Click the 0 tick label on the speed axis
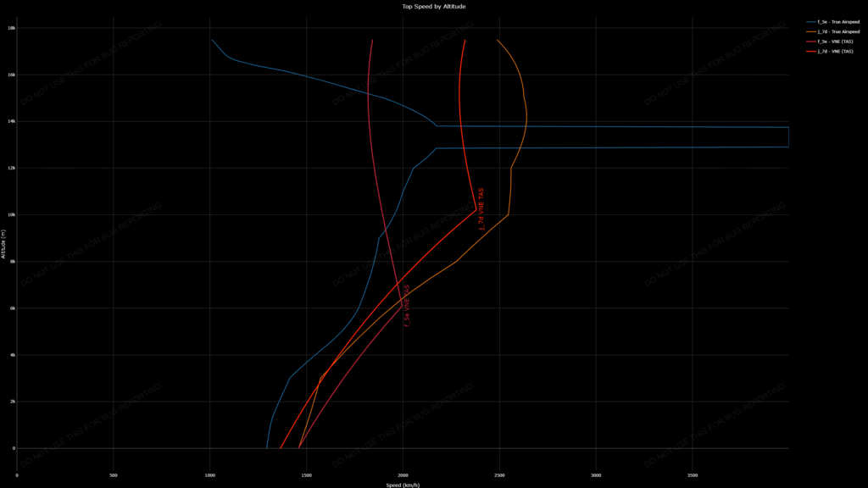868x488 pixels. [x=17, y=476]
